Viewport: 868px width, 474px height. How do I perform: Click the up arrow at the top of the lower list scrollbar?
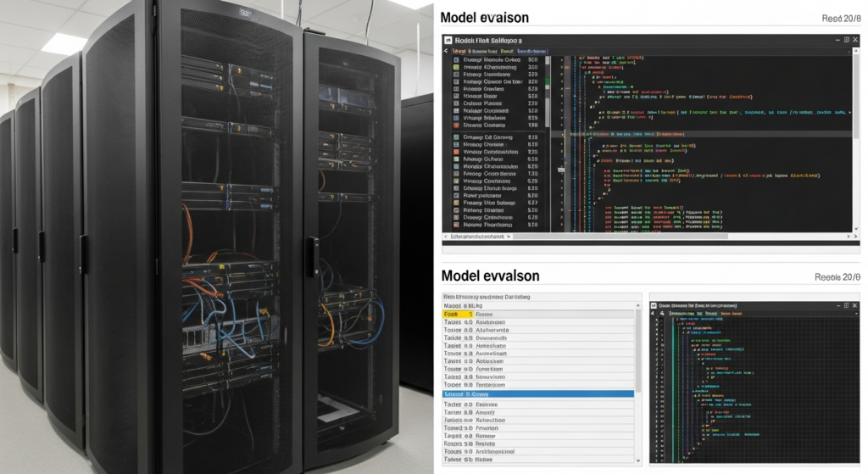pyautogui.click(x=638, y=305)
